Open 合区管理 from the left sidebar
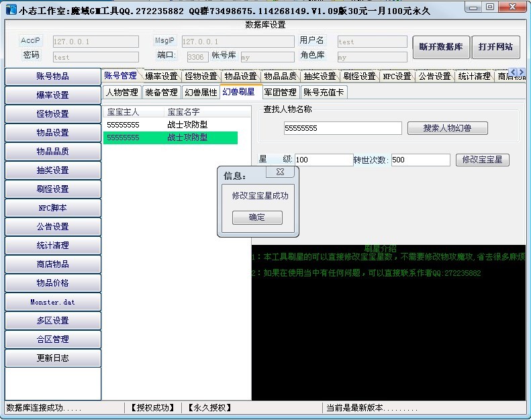Screen dimensions: 531x420 pyautogui.click(x=52, y=339)
